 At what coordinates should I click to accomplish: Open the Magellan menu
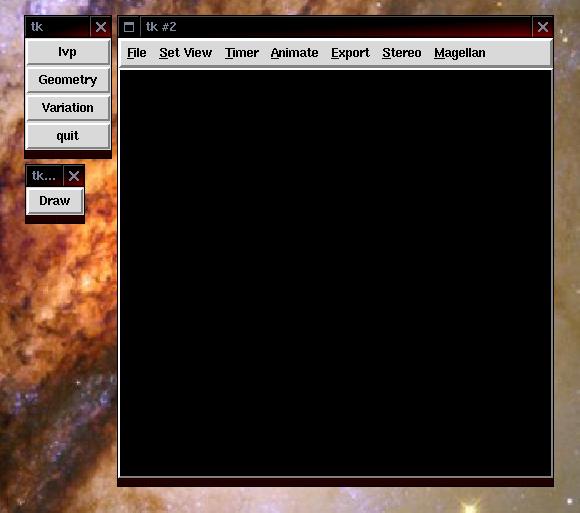(x=459, y=53)
